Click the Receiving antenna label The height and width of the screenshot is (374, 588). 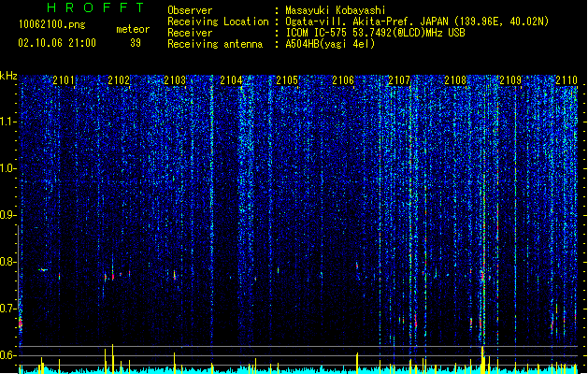tap(215, 44)
